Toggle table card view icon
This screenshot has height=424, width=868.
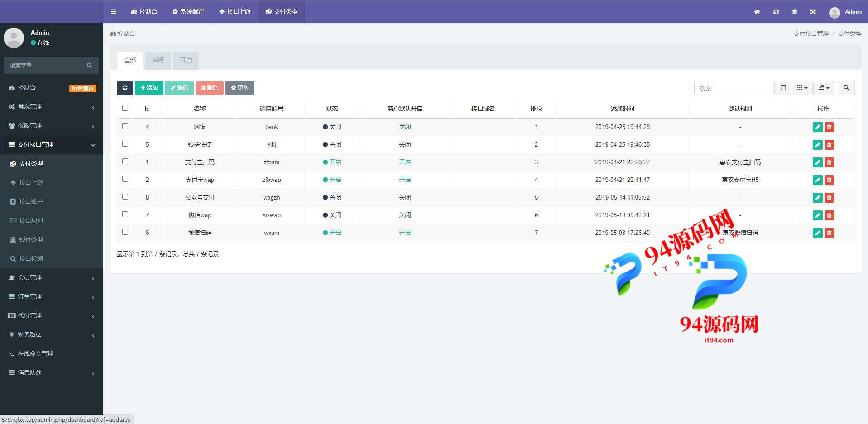[x=783, y=88]
